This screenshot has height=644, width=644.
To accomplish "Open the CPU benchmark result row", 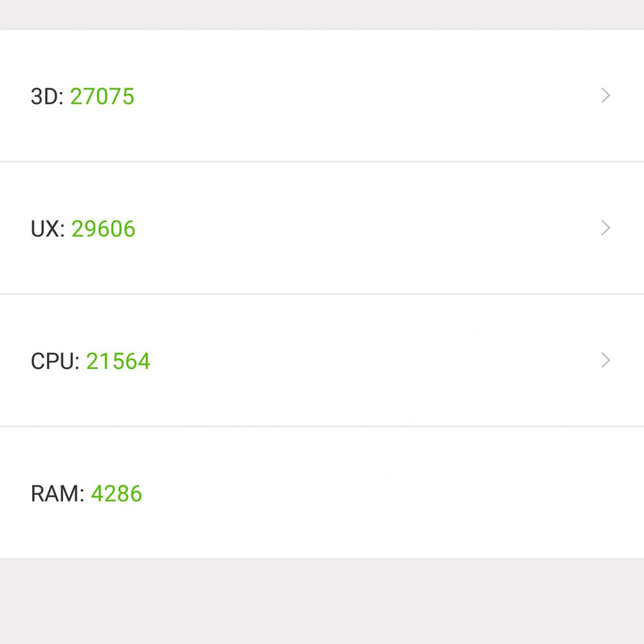I will pyautogui.click(x=322, y=360).
